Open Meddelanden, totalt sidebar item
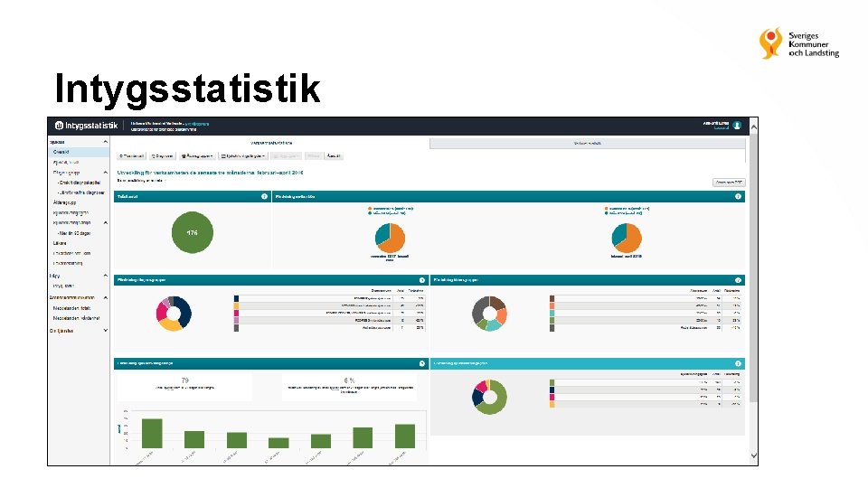This screenshot has height=488, width=868. click(72, 308)
